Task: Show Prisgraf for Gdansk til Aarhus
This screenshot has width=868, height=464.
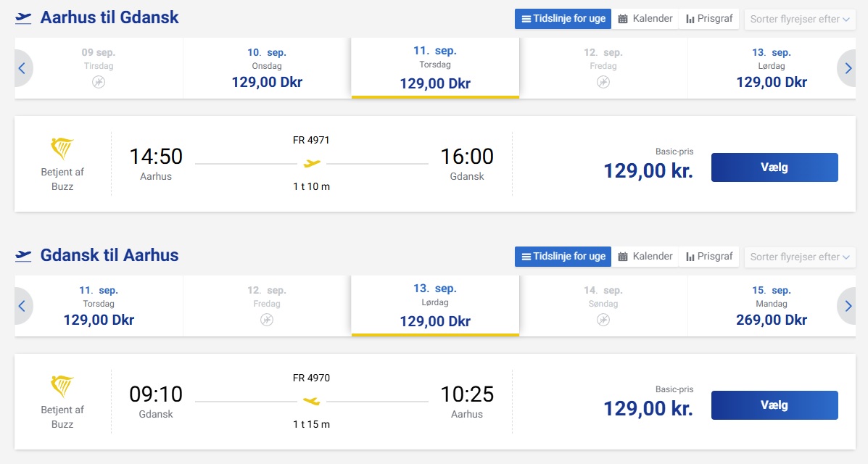Action: coord(709,257)
